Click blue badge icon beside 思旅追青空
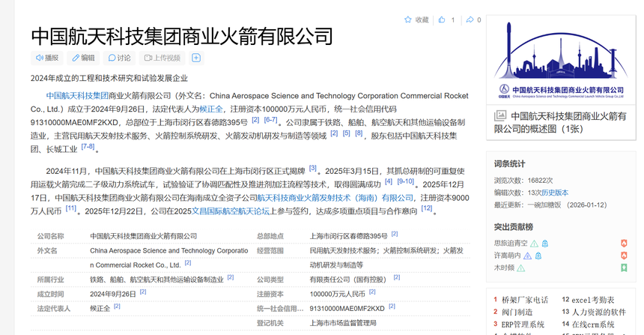The width and height of the screenshot is (644, 335). (545, 244)
